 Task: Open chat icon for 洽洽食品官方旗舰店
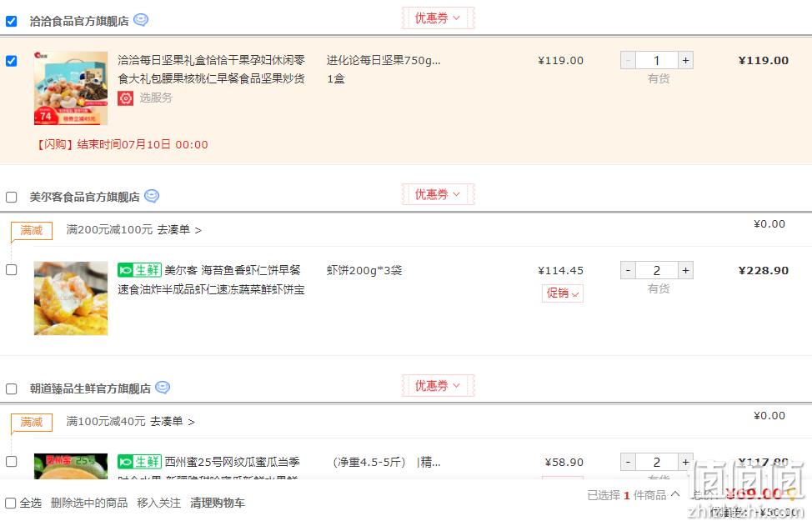pos(141,20)
